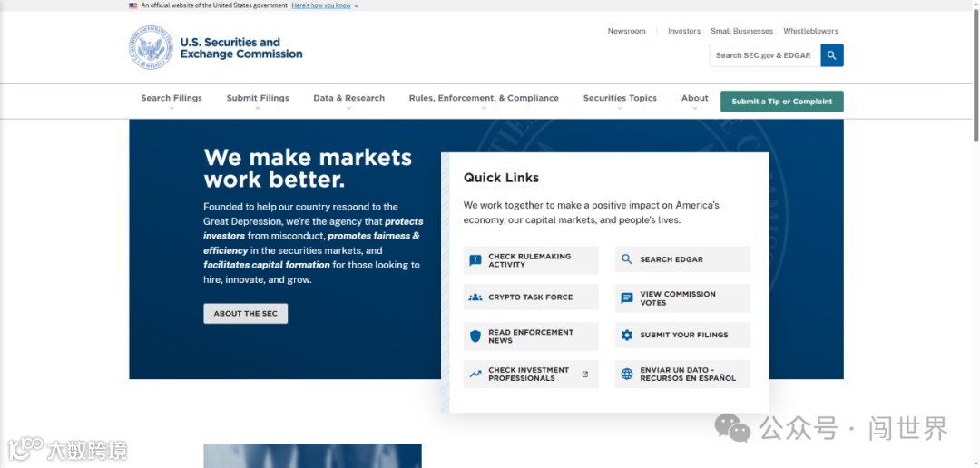Expand the Here's how you know banner
Viewport: 980px width, 468px height.
click(x=325, y=5)
